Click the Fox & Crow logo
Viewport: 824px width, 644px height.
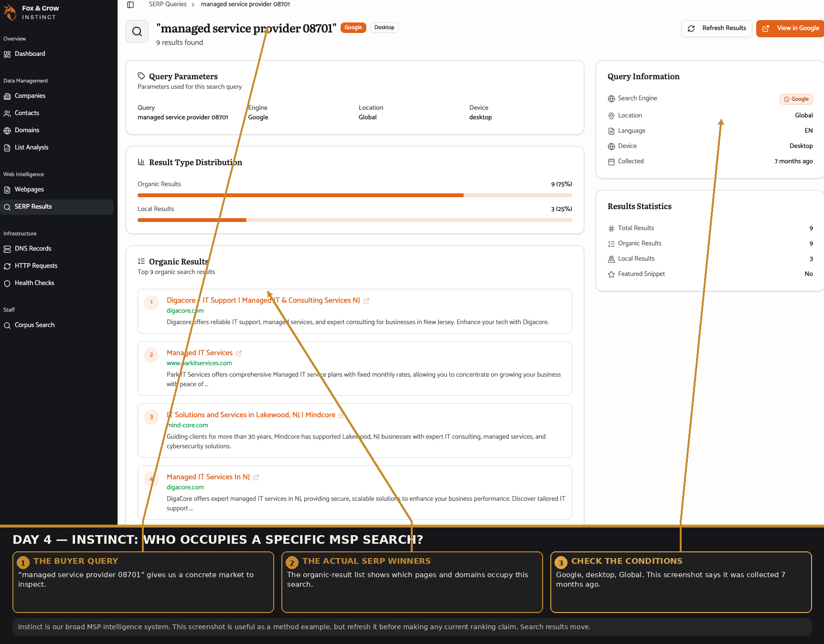[10, 12]
